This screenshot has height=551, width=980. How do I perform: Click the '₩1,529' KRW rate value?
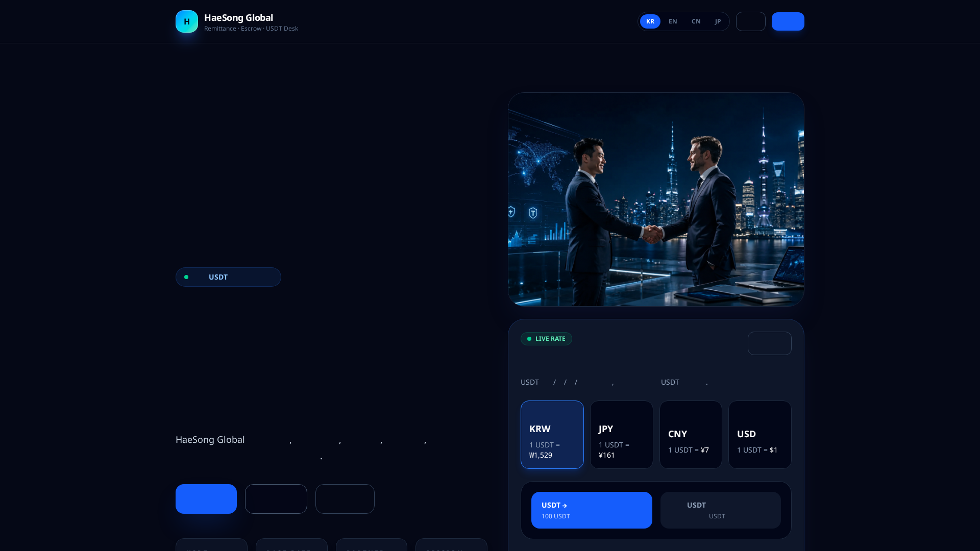[x=541, y=455]
